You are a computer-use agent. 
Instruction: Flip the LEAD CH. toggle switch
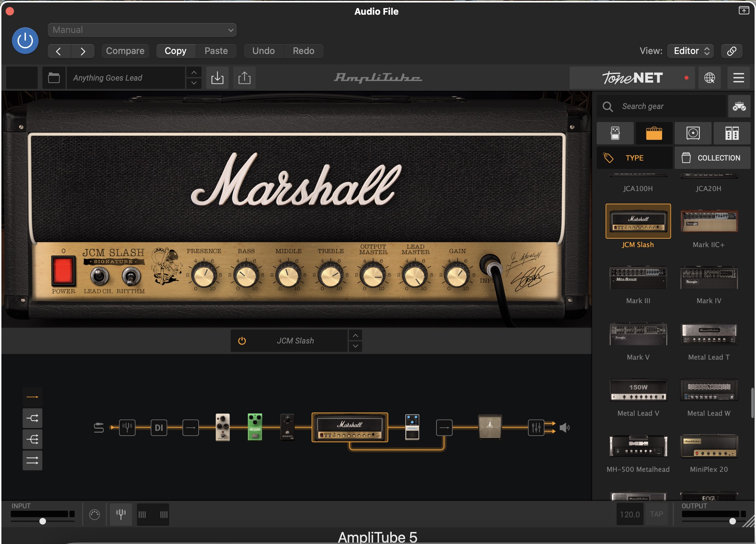pos(100,277)
